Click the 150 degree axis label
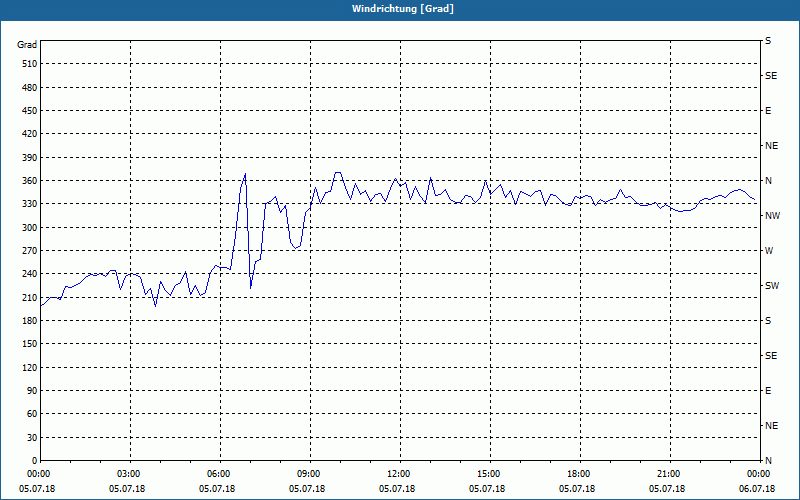This screenshot has height=500, width=800. tap(30, 344)
